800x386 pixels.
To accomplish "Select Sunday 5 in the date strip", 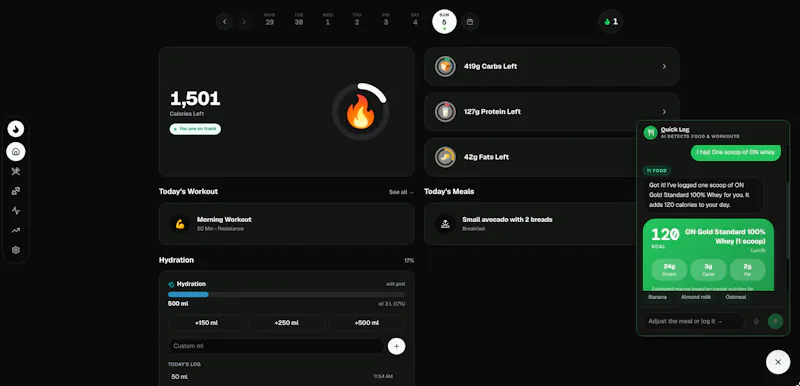I will [x=444, y=22].
